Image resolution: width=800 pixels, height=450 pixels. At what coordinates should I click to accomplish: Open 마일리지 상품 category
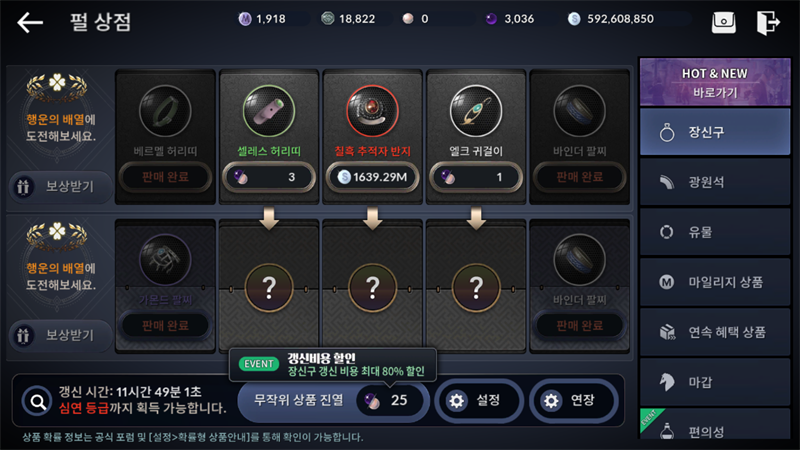(715, 282)
